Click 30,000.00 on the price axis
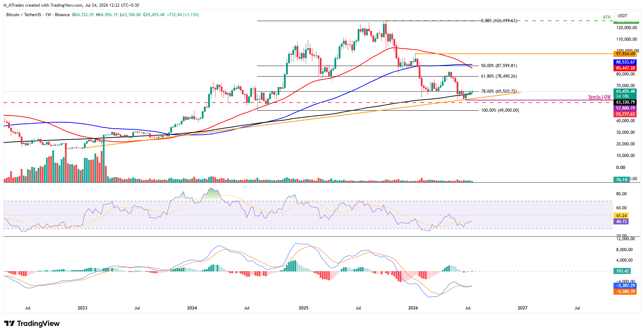 625,132
